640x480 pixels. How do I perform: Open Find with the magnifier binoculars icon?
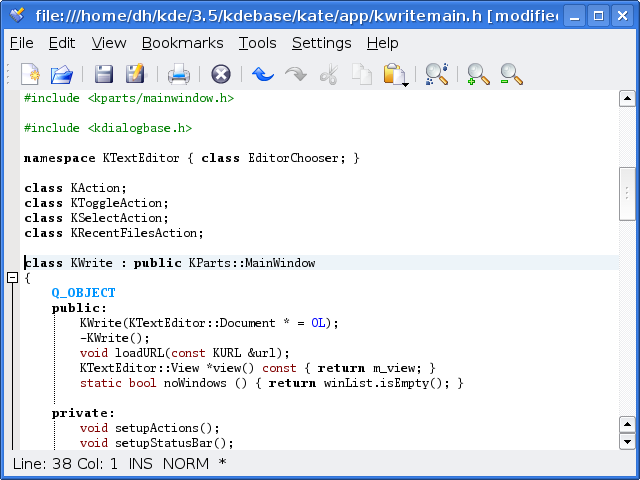[x=436, y=74]
